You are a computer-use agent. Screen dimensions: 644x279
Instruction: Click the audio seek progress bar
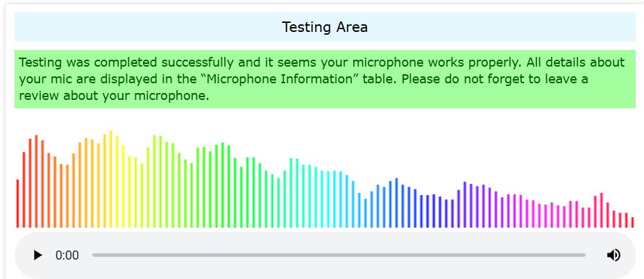click(339, 255)
